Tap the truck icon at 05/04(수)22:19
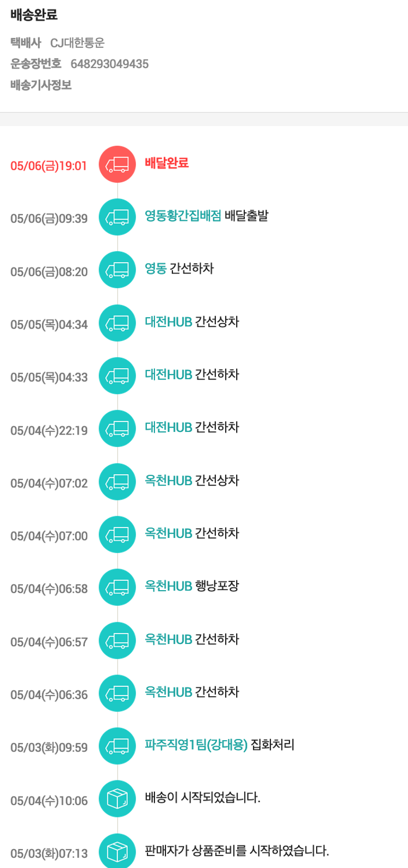This screenshot has width=408, height=868. 117,429
